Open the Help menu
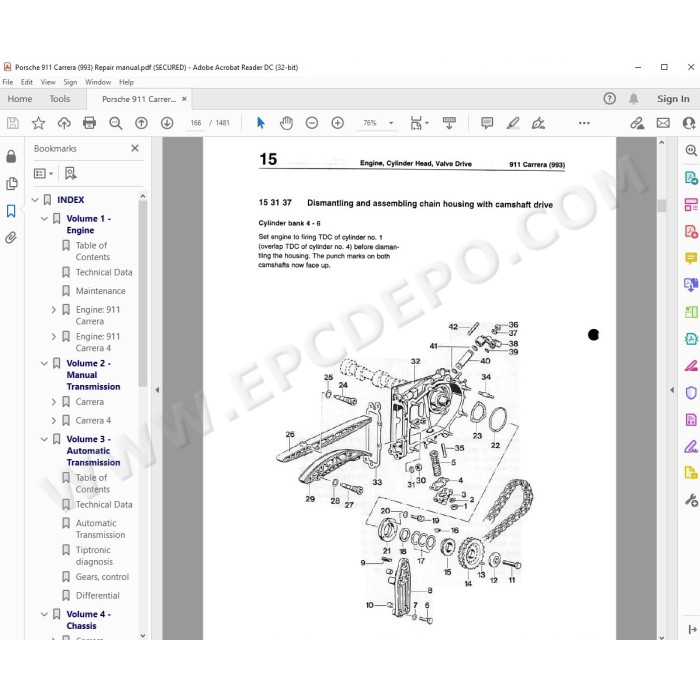The image size is (700, 700). pyautogui.click(x=126, y=82)
